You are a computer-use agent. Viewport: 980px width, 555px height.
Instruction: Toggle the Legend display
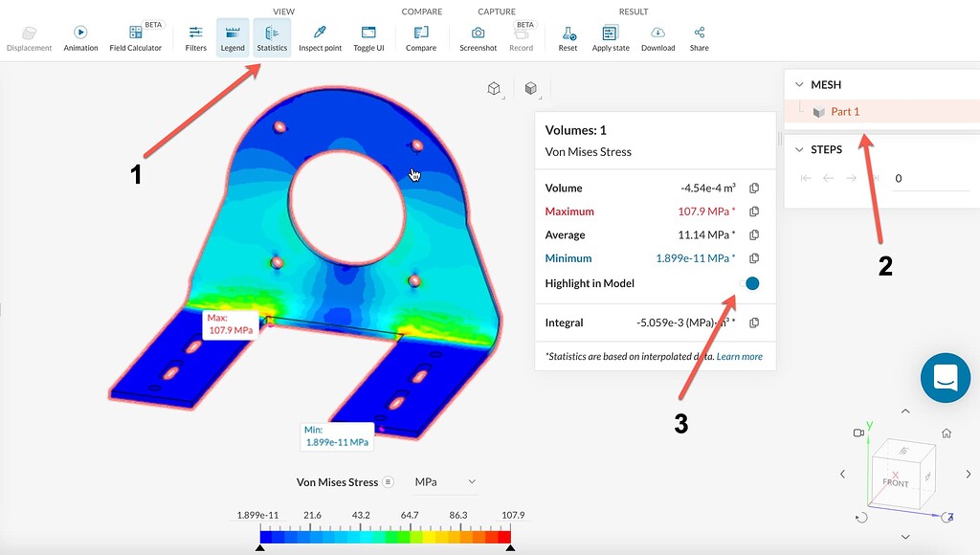click(233, 37)
